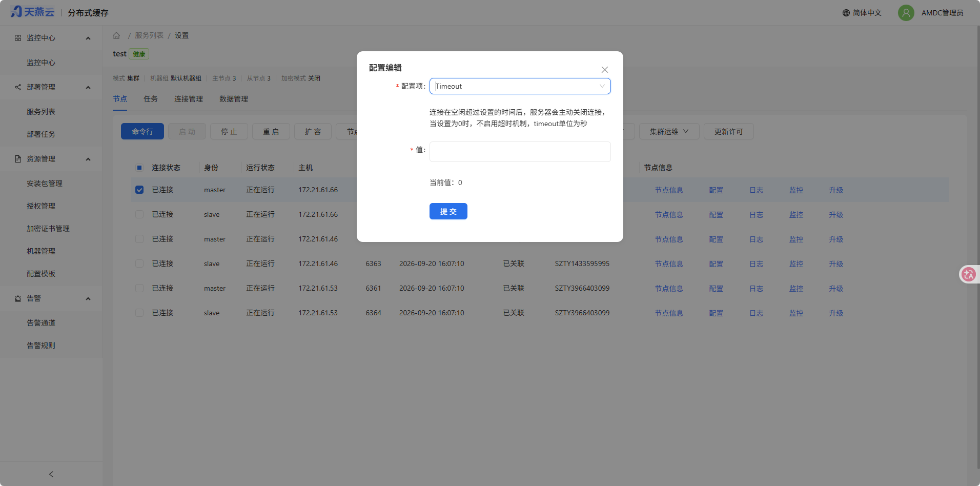Click 升级 link in port 6364 row
This screenshot has height=486, width=980.
click(836, 313)
